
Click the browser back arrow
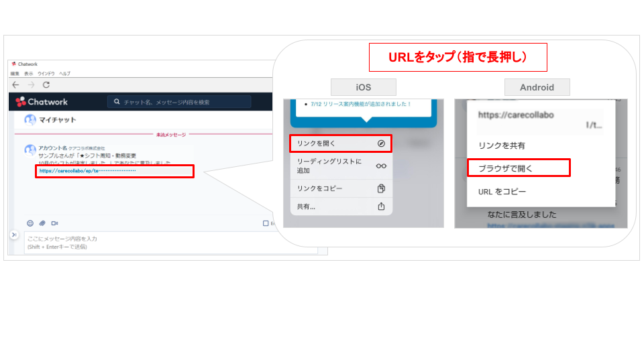point(15,84)
